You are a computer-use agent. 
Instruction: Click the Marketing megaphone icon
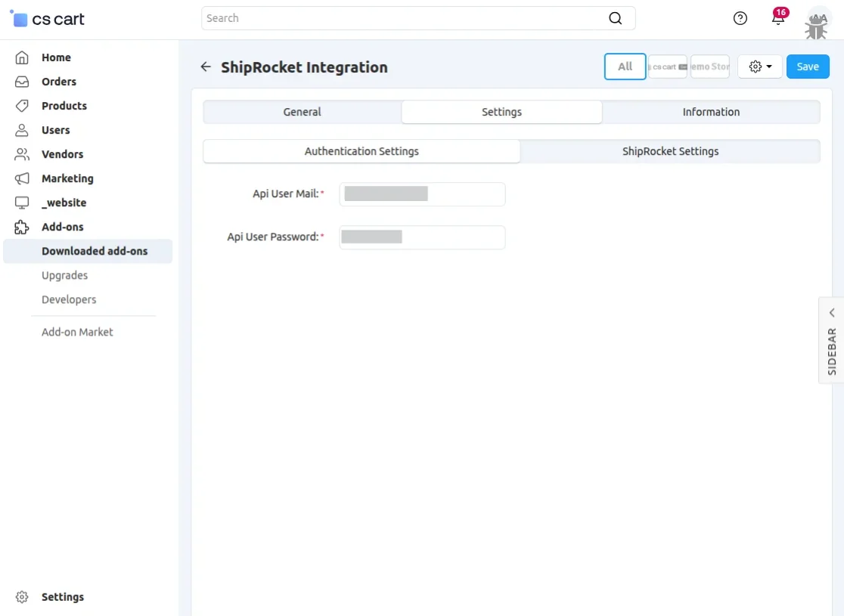click(22, 178)
